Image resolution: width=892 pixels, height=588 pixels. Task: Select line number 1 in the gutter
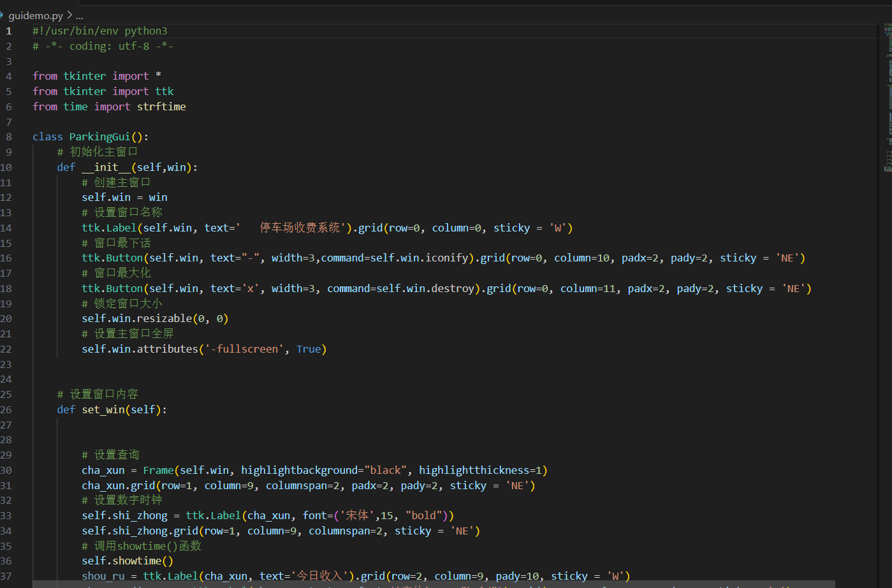coord(9,31)
